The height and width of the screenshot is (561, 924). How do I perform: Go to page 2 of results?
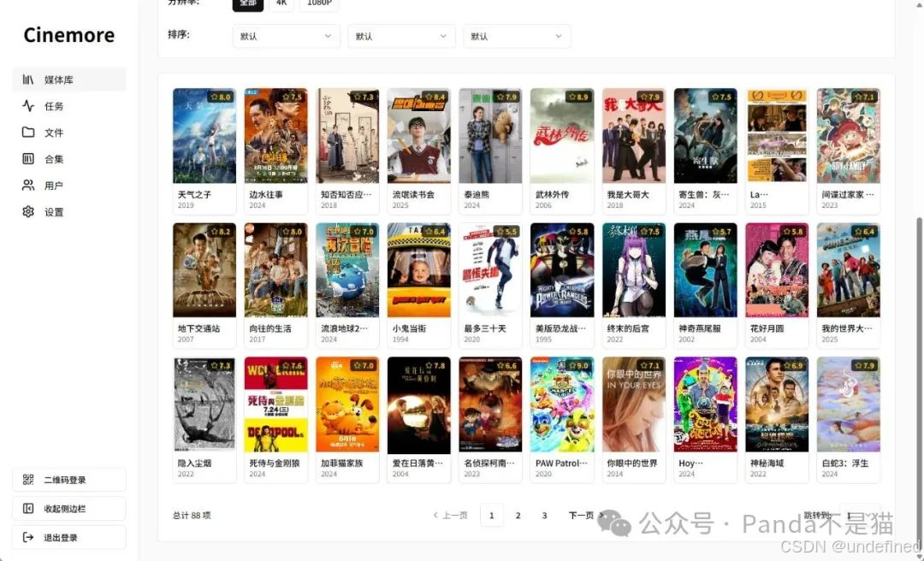(x=518, y=515)
